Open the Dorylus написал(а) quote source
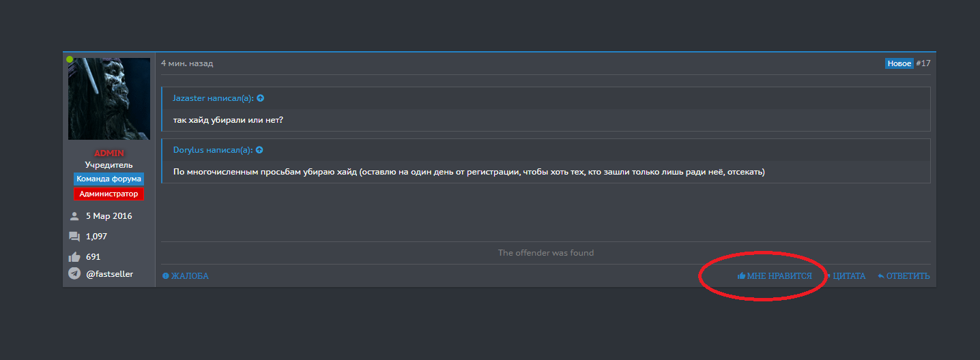The image size is (980, 360). point(212,150)
